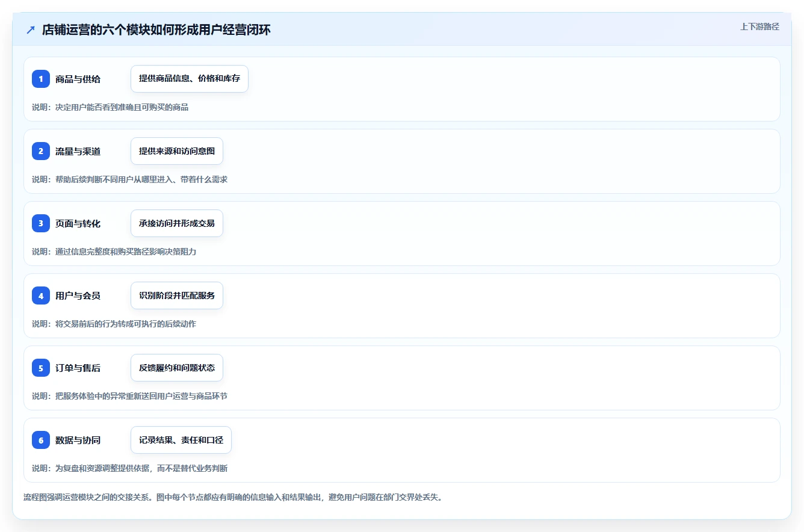This screenshot has height=532, width=804.
Task: Select the 数据与协同 module name
Action: click(78, 440)
